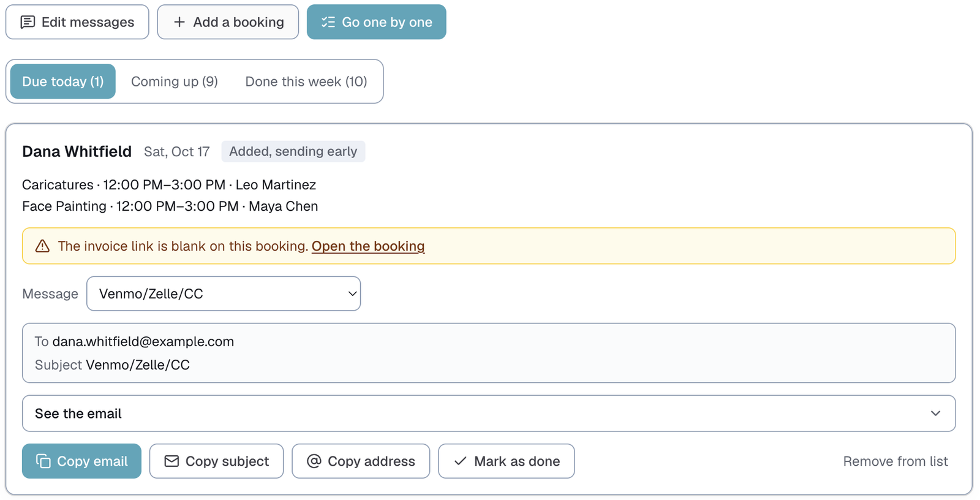Start Go one by one mode
Image resolution: width=980 pixels, height=500 pixels.
pyautogui.click(x=376, y=22)
